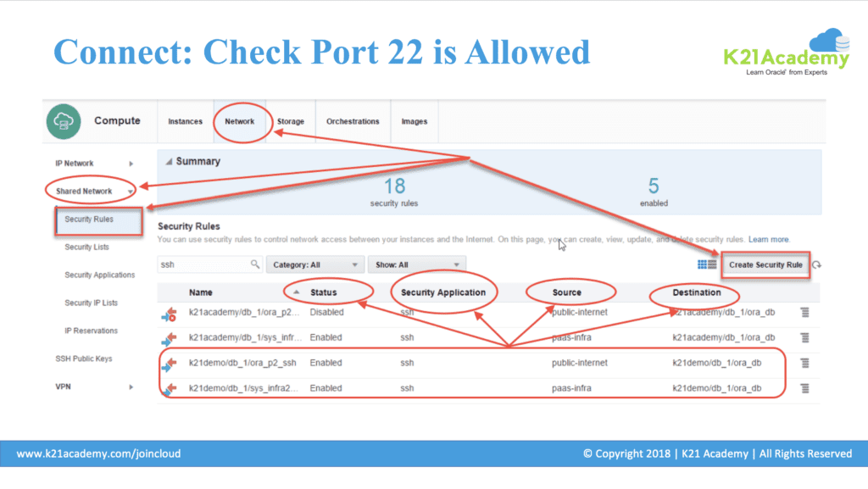Click the Create Security Rule button

point(765,264)
